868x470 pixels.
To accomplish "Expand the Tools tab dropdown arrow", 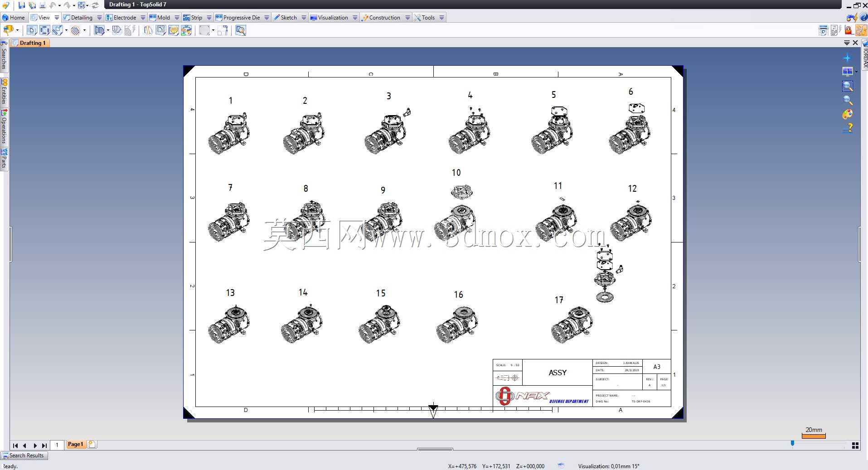I will (441, 18).
